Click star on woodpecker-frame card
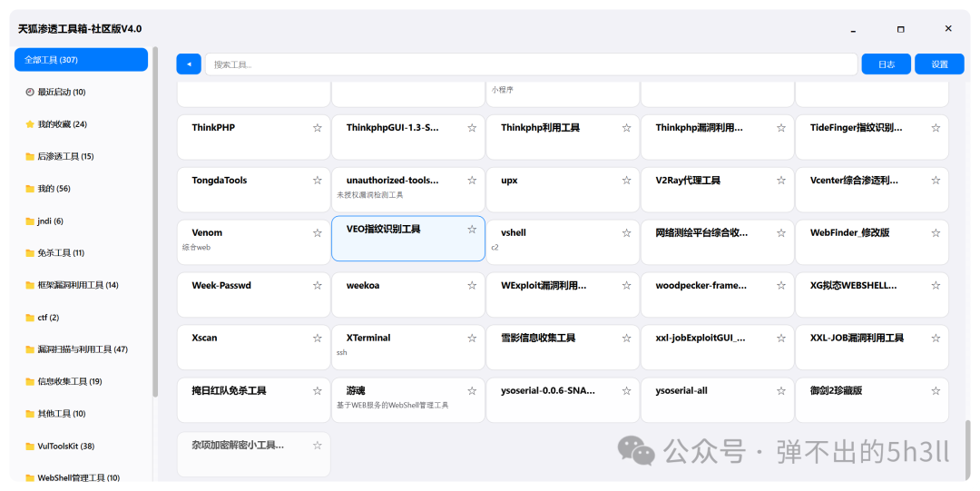 pyautogui.click(x=781, y=286)
